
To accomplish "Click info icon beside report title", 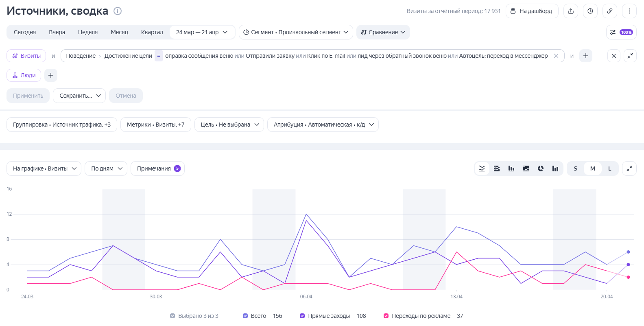I will 118,11.
